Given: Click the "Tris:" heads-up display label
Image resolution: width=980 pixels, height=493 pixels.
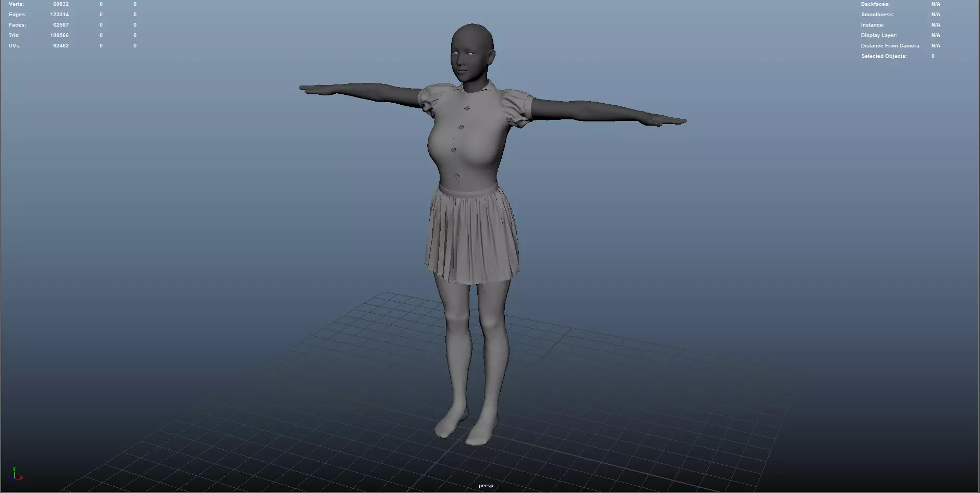Looking at the screenshot, I should point(14,35).
